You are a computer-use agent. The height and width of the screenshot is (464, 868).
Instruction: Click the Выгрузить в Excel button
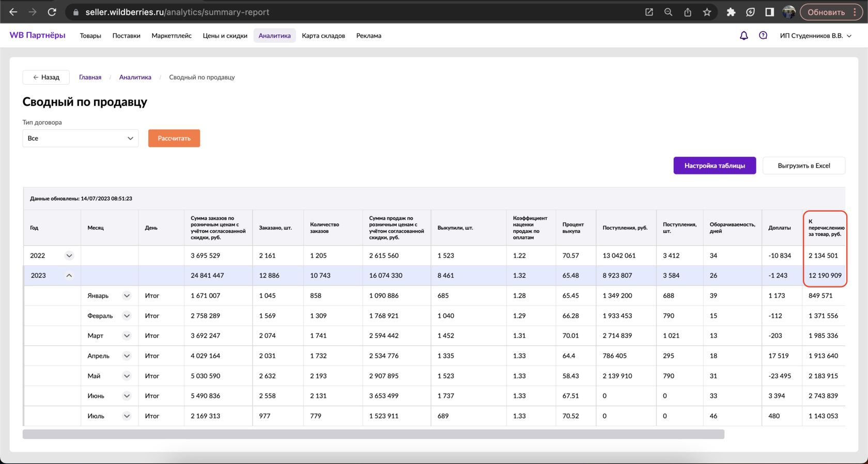pos(803,166)
